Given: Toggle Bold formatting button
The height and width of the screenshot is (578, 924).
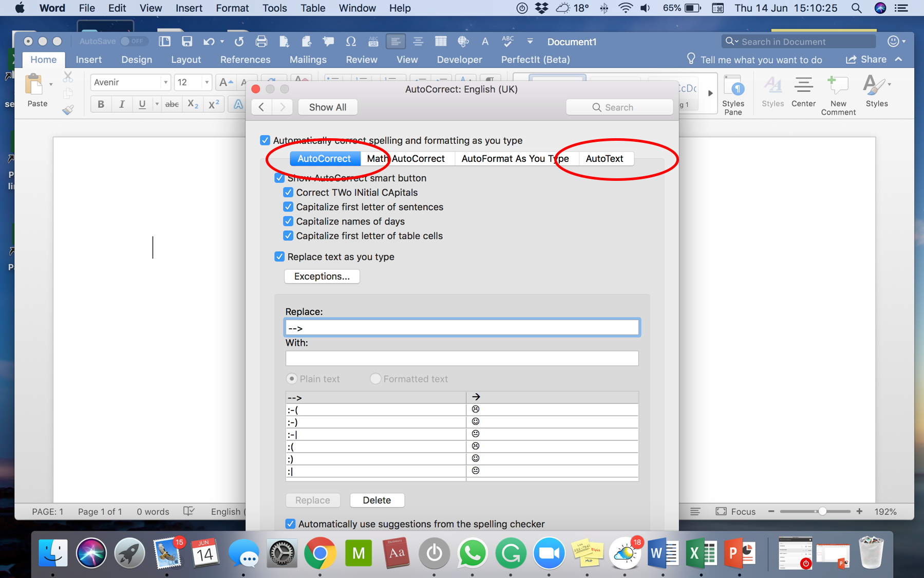Looking at the screenshot, I should pyautogui.click(x=101, y=104).
